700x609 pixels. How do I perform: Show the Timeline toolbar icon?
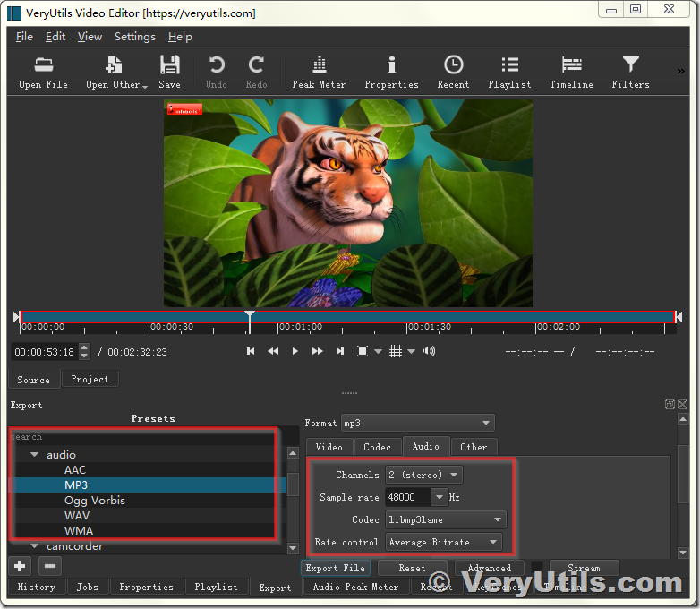[571, 73]
